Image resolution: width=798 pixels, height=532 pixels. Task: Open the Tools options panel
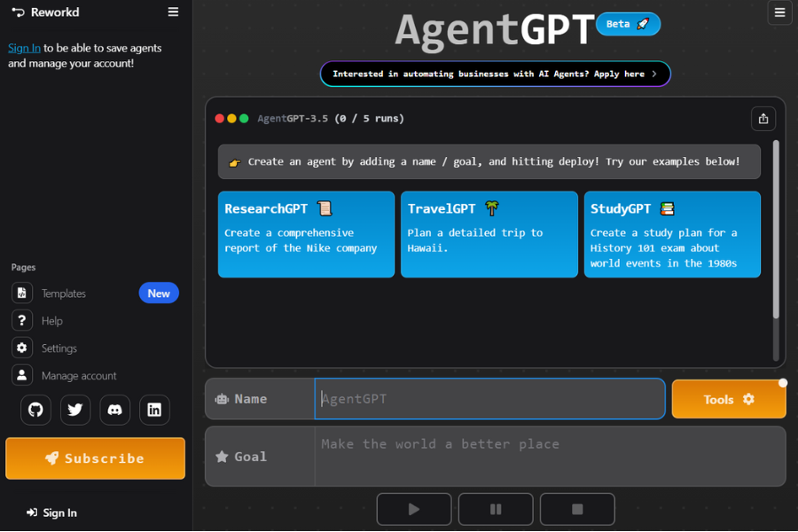click(728, 399)
